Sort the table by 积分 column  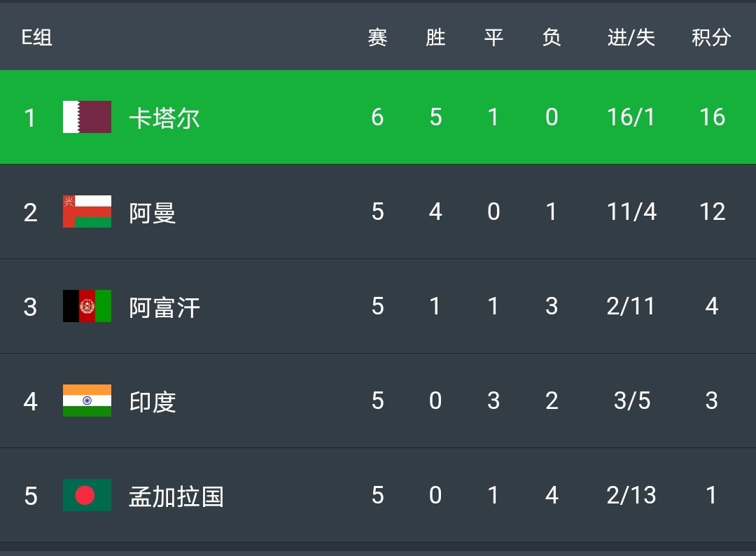pyautogui.click(x=711, y=38)
